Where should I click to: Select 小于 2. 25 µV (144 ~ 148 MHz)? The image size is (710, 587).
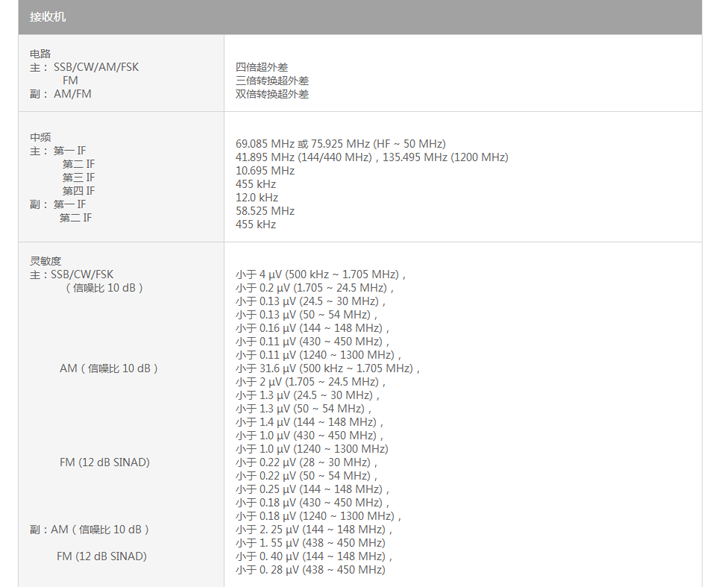click(x=314, y=529)
